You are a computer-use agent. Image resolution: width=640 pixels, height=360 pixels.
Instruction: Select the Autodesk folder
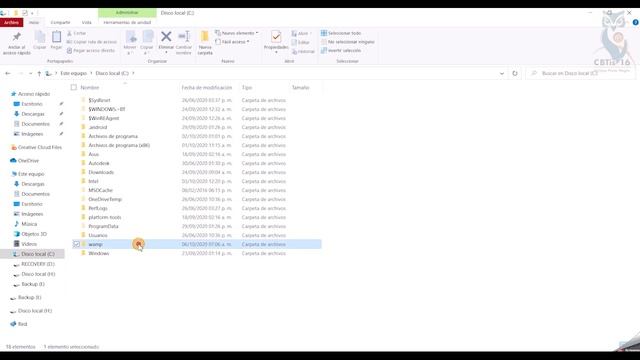[x=99, y=163]
